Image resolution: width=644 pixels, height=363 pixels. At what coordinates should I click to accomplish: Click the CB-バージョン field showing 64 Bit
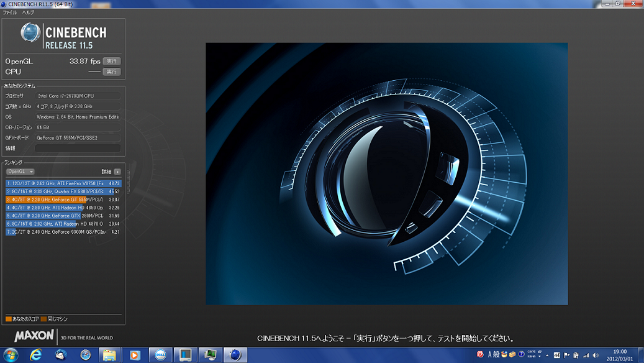point(78,127)
